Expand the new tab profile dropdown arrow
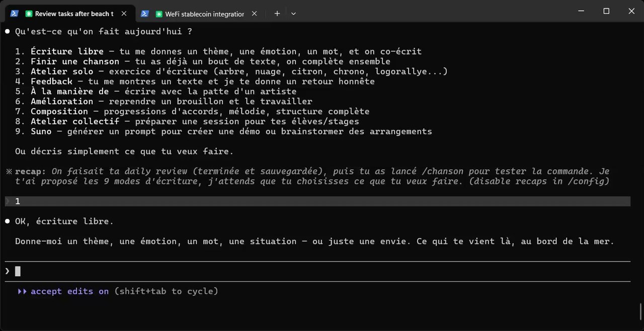The width and height of the screenshot is (644, 331). pos(293,14)
